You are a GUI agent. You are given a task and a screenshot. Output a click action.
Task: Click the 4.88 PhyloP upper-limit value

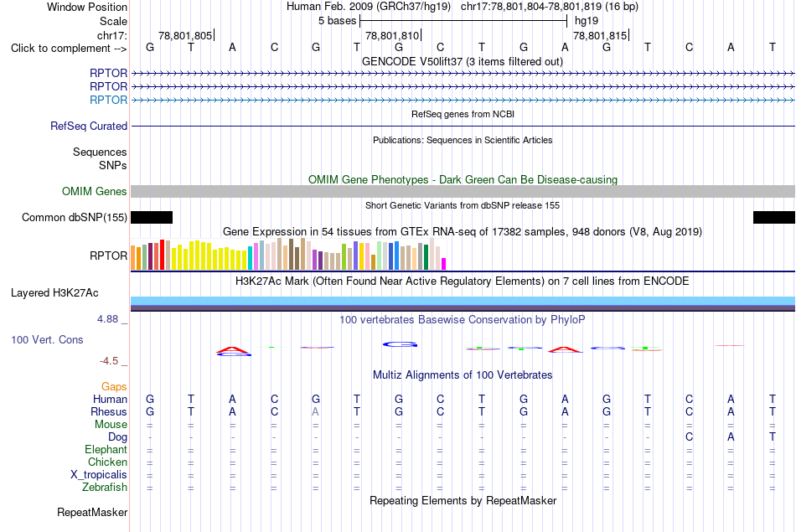coord(107,319)
